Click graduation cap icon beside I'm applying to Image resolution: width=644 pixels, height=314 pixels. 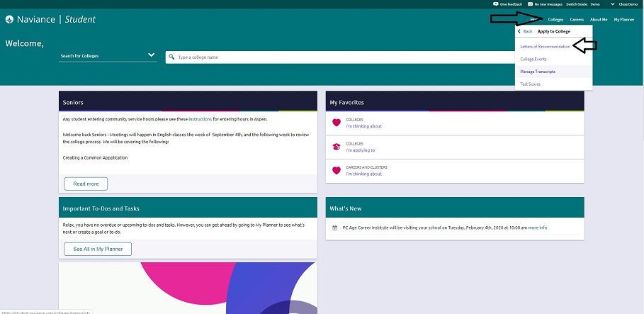pyautogui.click(x=337, y=147)
